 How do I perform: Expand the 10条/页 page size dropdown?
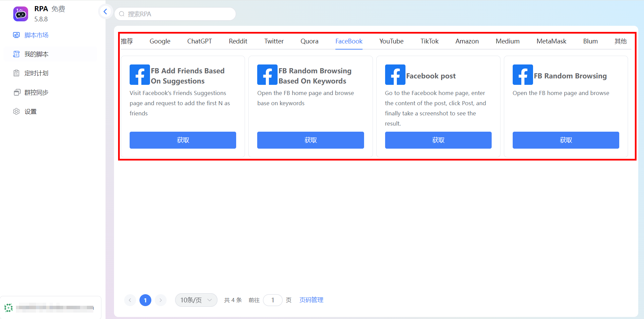(x=196, y=300)
